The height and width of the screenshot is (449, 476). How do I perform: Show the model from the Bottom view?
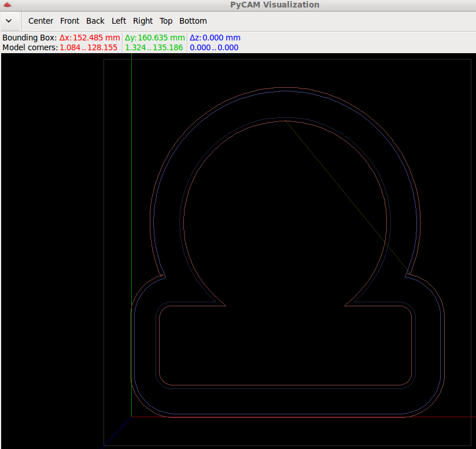[193, 21]
